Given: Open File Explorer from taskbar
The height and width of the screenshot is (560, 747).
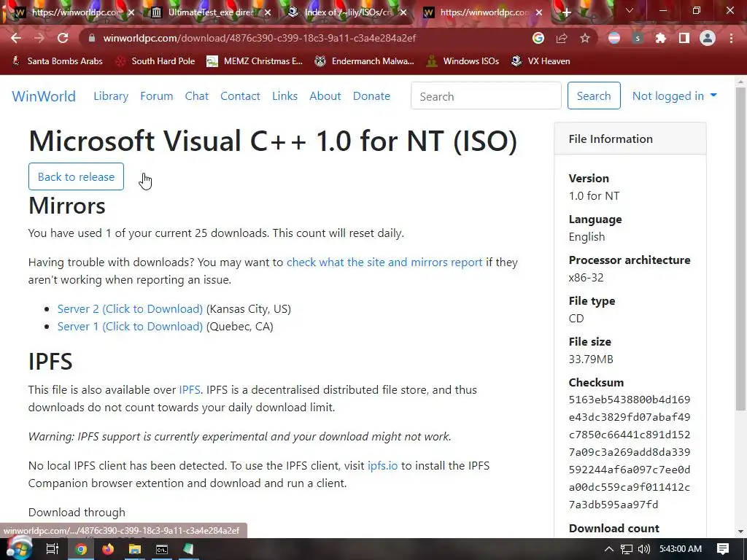Looking at the screenshot, I should coord(135,549).
